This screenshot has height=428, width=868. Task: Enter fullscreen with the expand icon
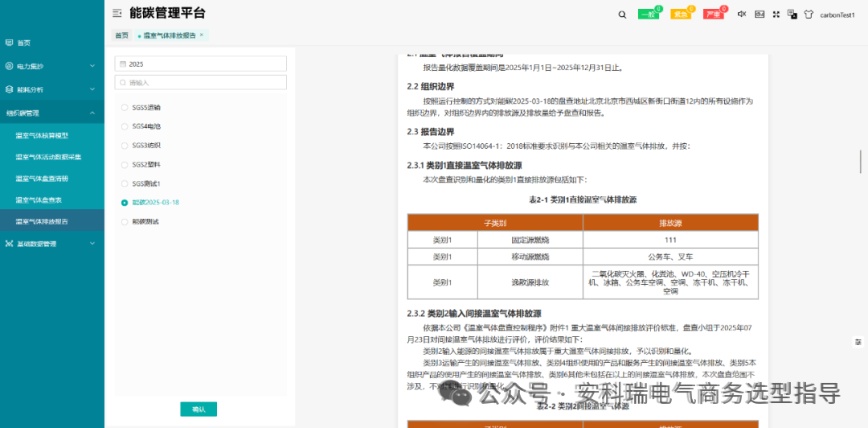776,14
